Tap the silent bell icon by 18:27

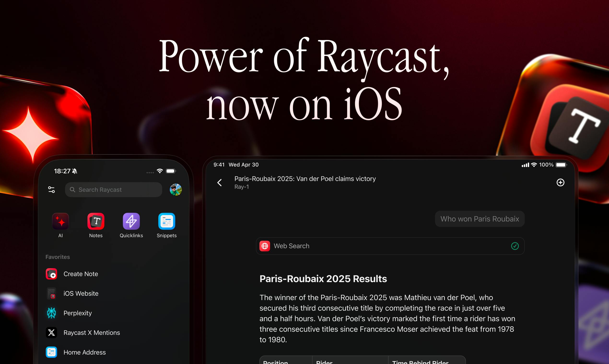coord(75,171)
